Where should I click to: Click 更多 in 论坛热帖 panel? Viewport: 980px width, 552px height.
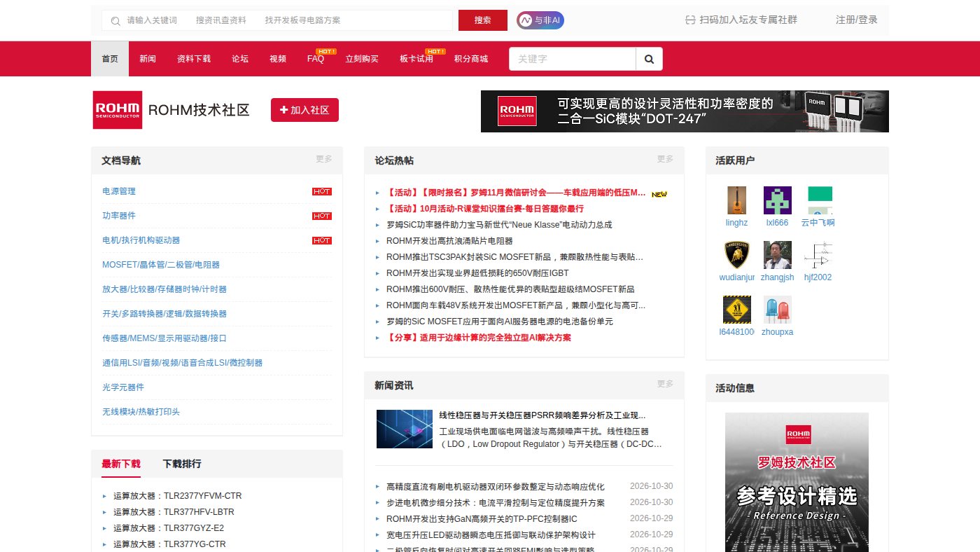pyautogui.click(x=665, y=159)
